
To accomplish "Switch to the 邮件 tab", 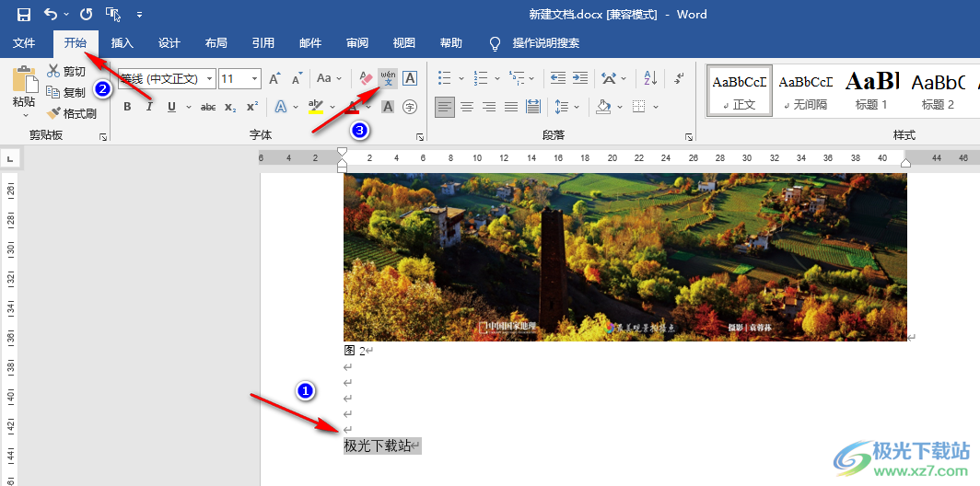I will pyautogui.click(x=310, y=43).
